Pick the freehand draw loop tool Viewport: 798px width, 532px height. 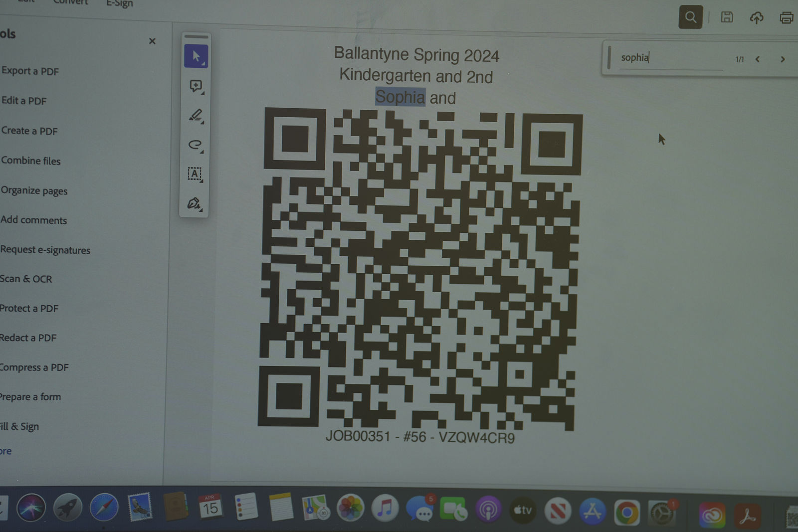click(x=196, y=145)
